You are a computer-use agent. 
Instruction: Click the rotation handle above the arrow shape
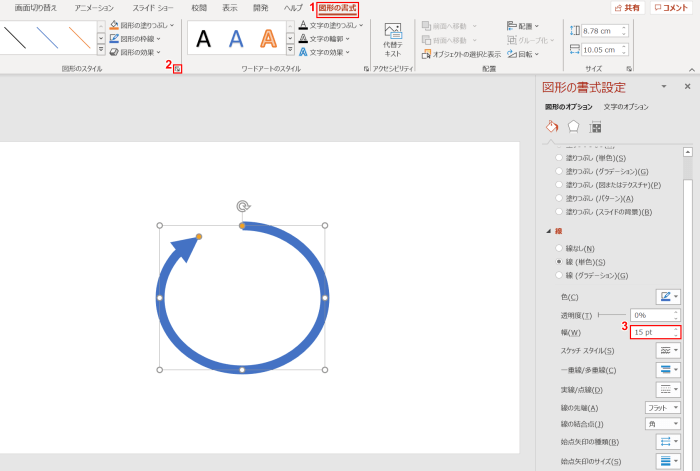point(243,206)
